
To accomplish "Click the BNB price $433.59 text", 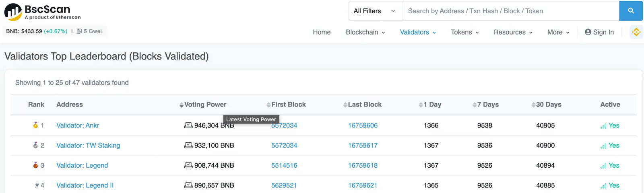I will coord(24,31).
